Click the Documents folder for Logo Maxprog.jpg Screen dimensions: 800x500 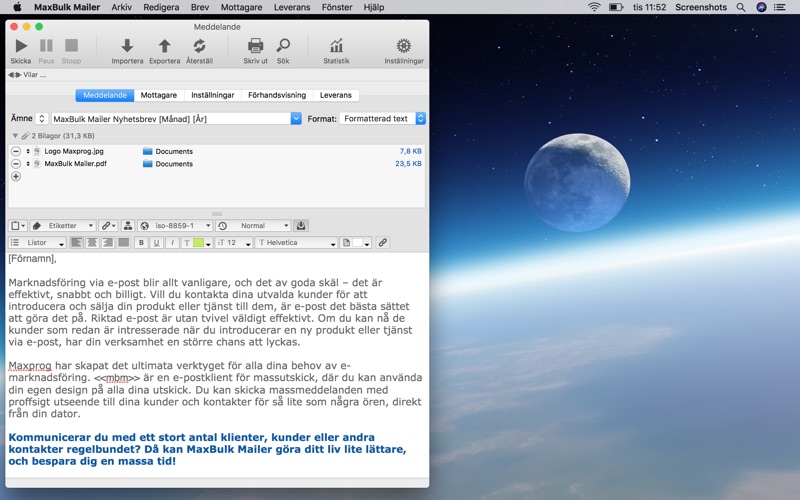(168, 152)
